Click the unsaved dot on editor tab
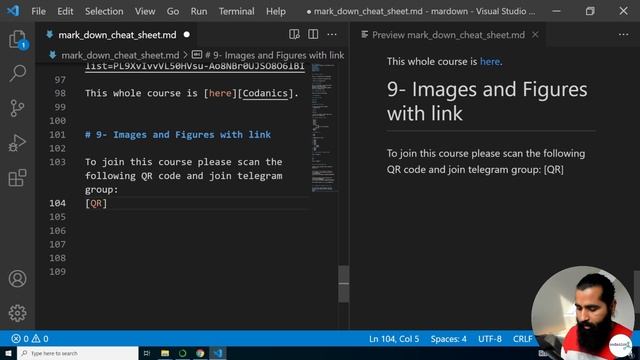Viewport: 640px width, 360px height. coord(187,35)
